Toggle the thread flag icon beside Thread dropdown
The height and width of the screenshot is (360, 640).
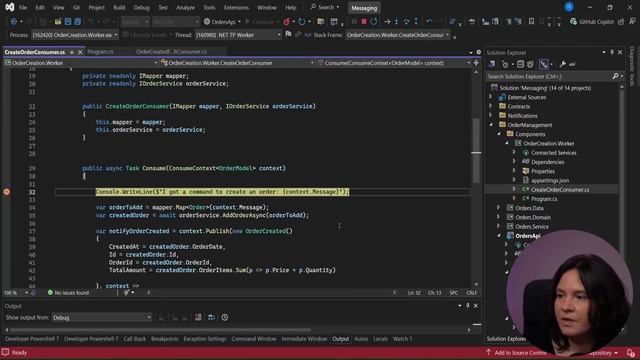pos(288,35)
